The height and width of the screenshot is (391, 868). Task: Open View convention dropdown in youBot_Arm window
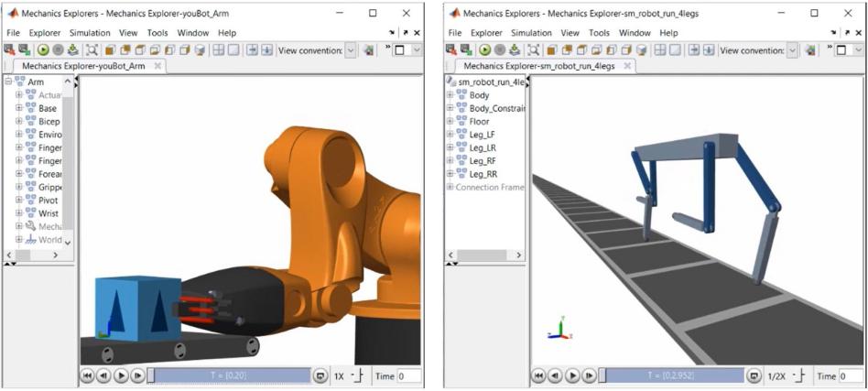[x=351, y=50]
